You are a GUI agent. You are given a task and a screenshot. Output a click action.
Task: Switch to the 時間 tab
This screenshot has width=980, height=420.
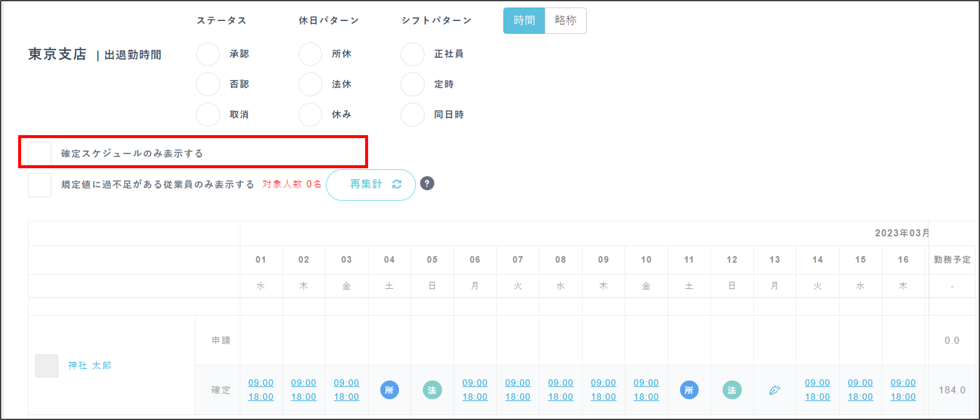point(524,21)
